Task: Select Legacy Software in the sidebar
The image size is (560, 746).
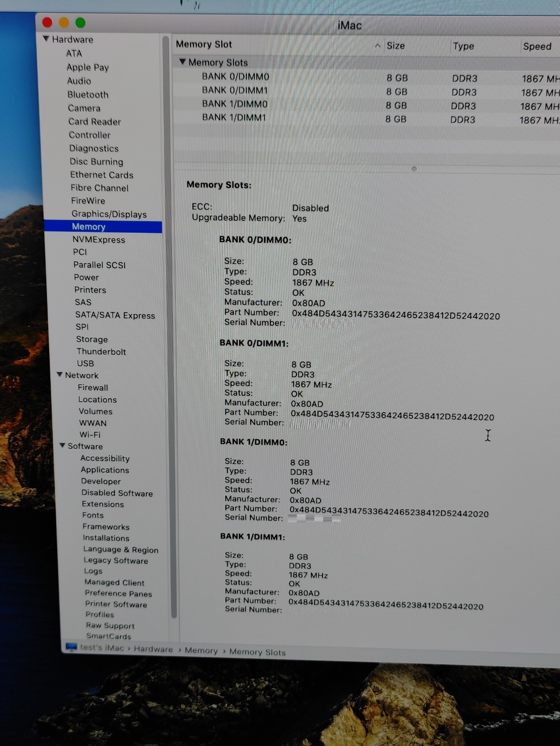Action: [116, 560]
